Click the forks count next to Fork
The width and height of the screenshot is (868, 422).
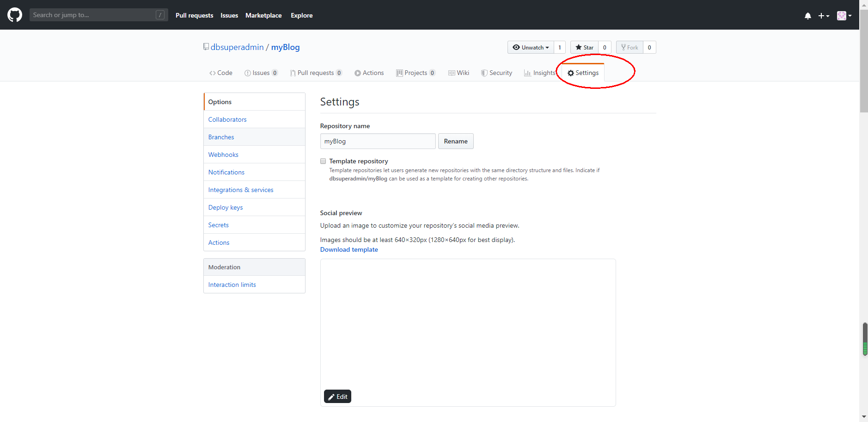point(649,47)
